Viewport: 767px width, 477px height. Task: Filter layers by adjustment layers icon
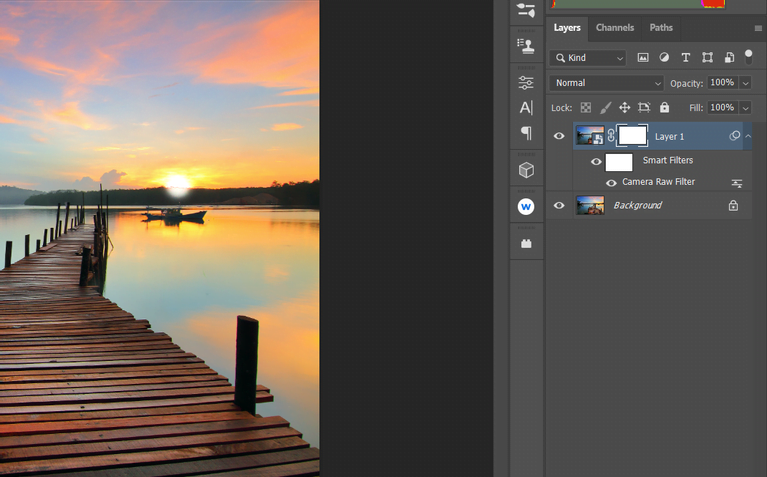pyautogui.click(x=664, y=58)
